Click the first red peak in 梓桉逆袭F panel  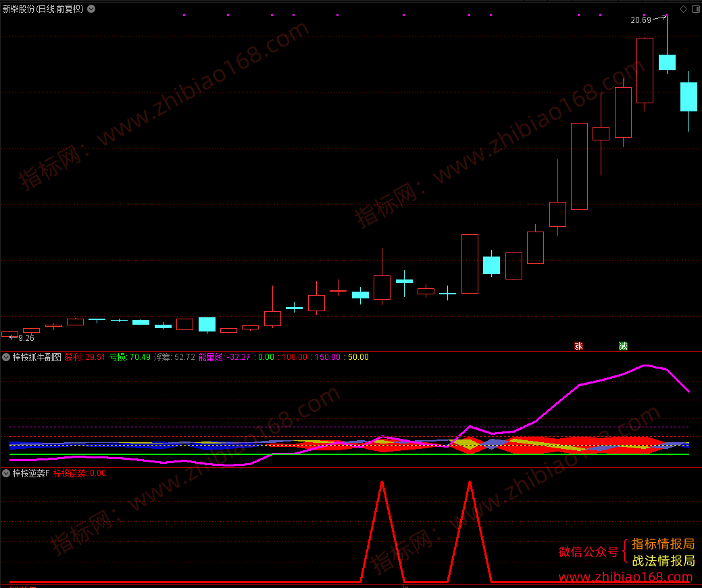(x=382, y=483)
